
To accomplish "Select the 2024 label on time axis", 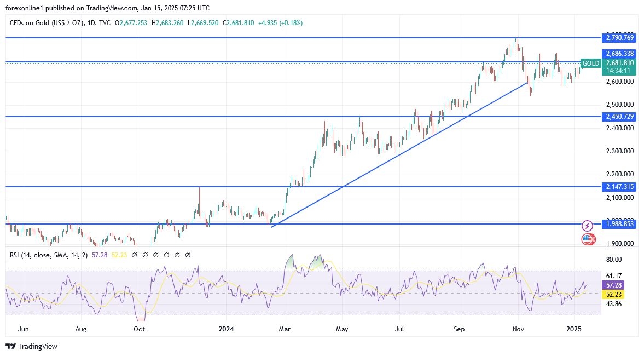I will (x=227, y=329).
